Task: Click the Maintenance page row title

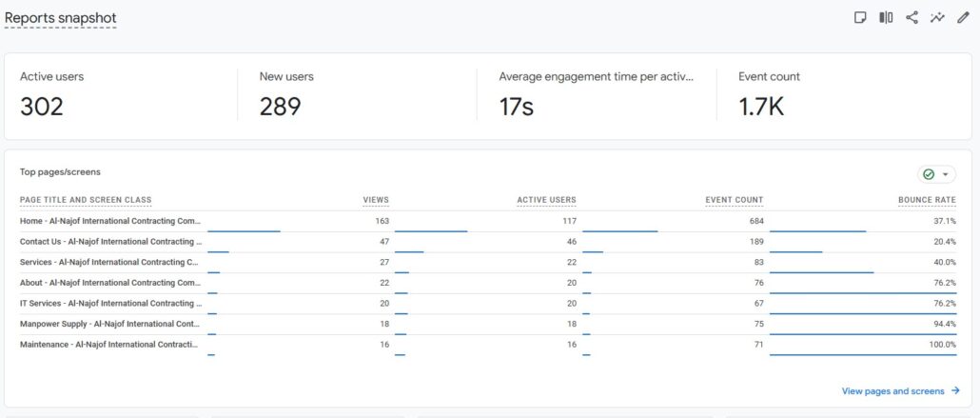Action: [x=109, y=345]
